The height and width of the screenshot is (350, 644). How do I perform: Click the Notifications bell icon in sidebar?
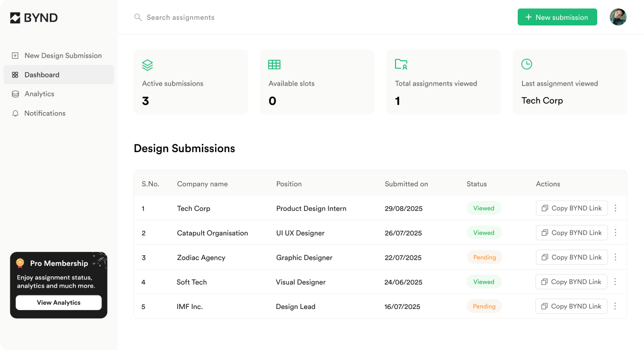click(15, 113)
